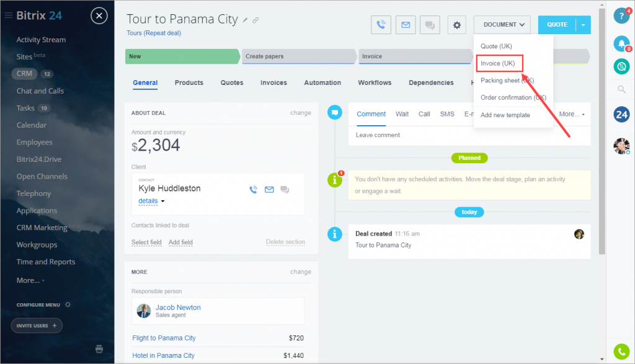Viewport: 635px width, 364px height.
Task: Expand the timeline More... dropdown
Action: point(572,114)
